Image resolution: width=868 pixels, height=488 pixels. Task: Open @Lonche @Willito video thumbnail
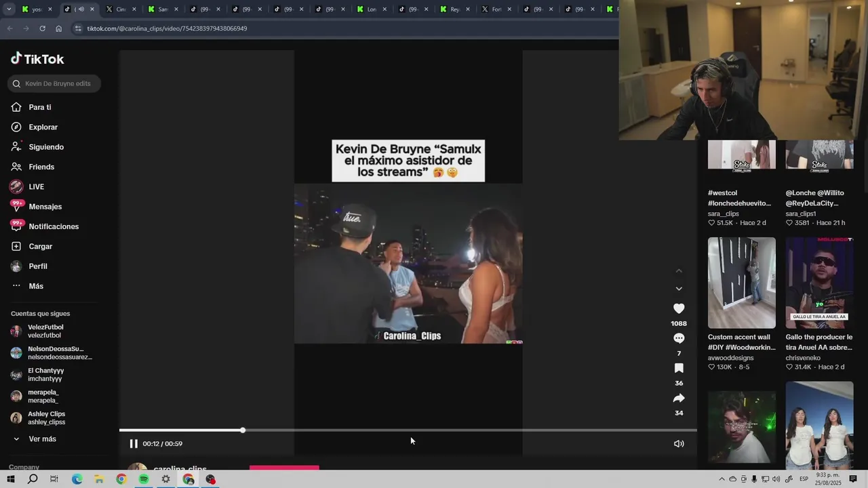(x=819, y=155)
